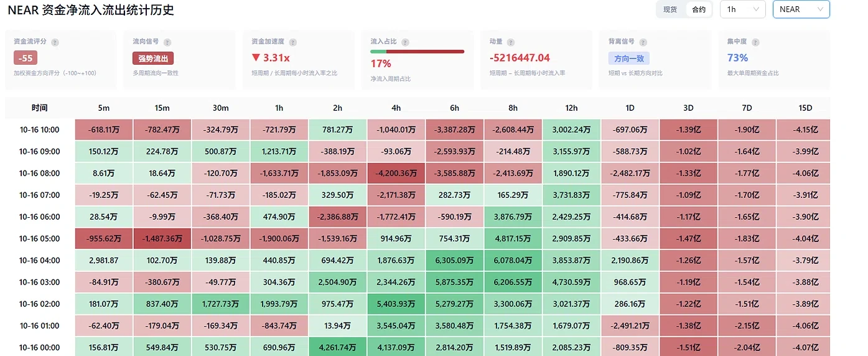Screen dimensions: 868x356
Task: Click the 3D column header
Action: point(688,108)
